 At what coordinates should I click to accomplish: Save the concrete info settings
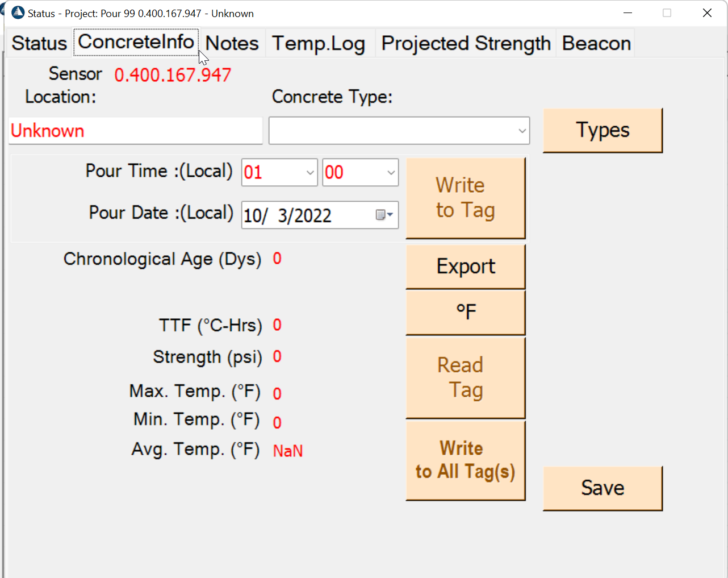coord(603,488)
